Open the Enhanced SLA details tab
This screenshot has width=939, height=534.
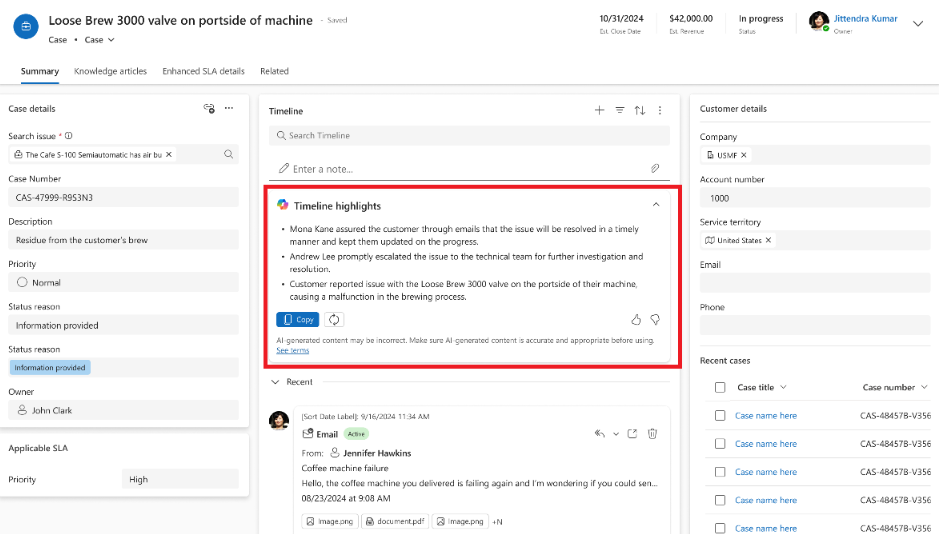tap(203, 71)
